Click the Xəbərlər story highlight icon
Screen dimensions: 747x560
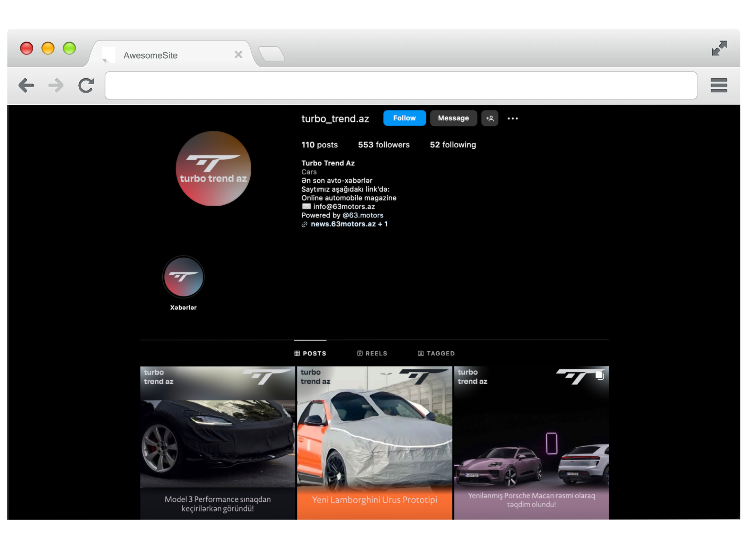(183, 276)
